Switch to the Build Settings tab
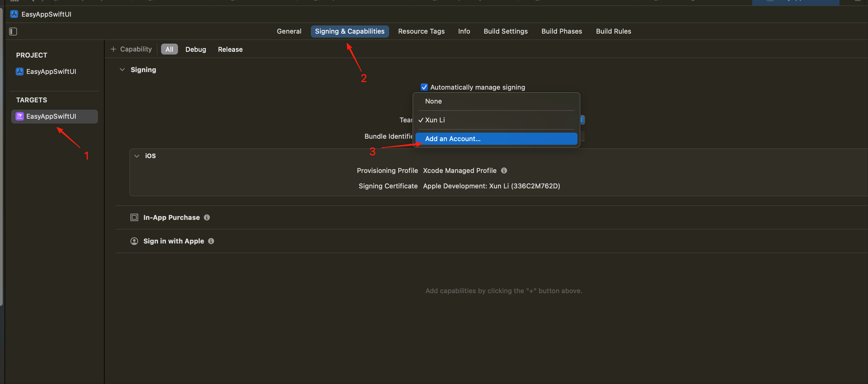Viewport: 868px width, 384px height. pos(506,31)
